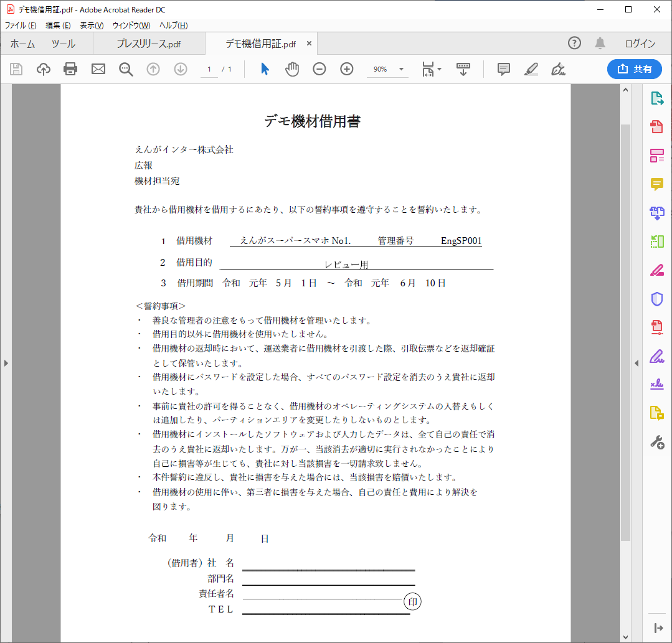Click the vertical scrollbar thumb

pyautogui.click(x=626, y=333)
